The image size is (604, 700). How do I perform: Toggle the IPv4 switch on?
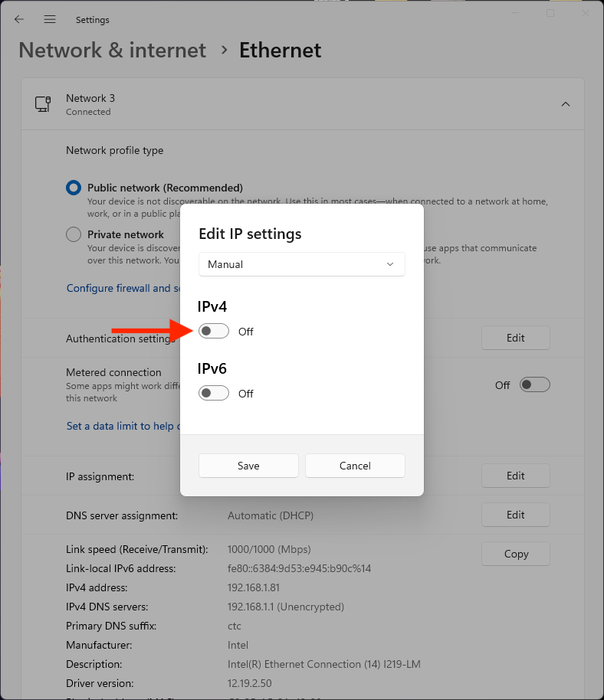coord(214,331)
